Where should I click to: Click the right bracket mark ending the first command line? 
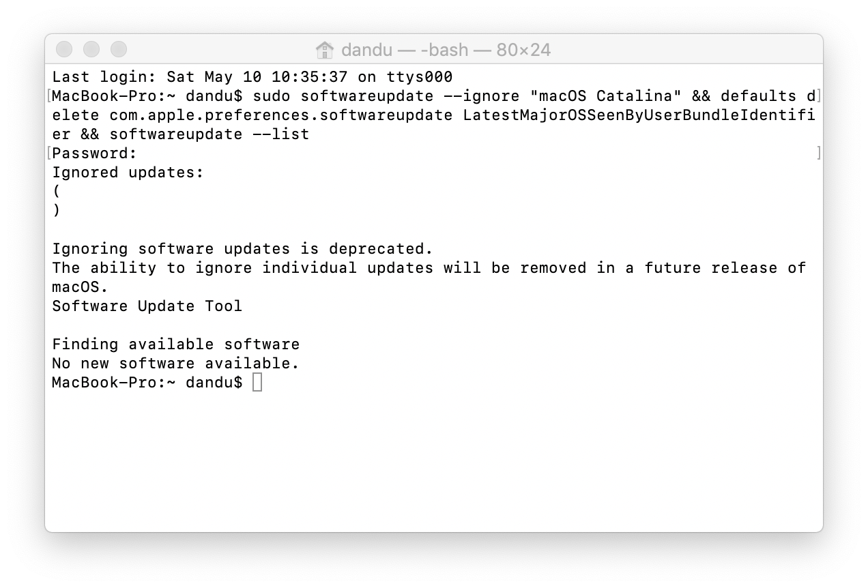click(818, 95)
